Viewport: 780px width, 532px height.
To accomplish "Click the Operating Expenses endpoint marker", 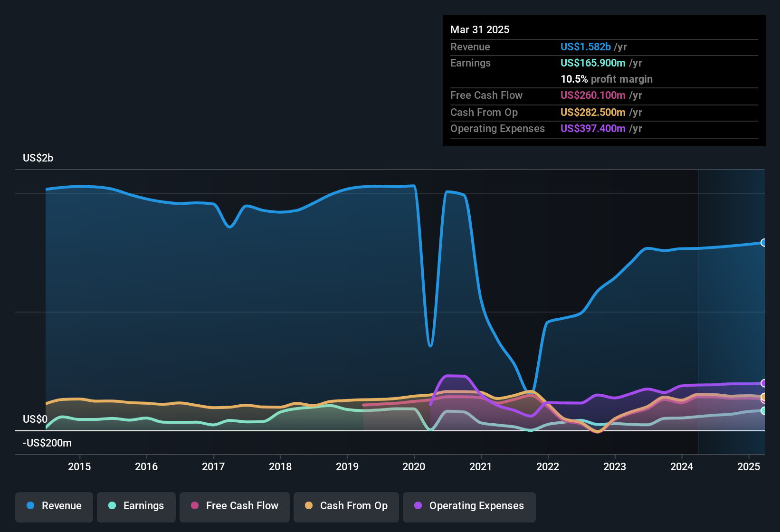I will coord(764,383).
